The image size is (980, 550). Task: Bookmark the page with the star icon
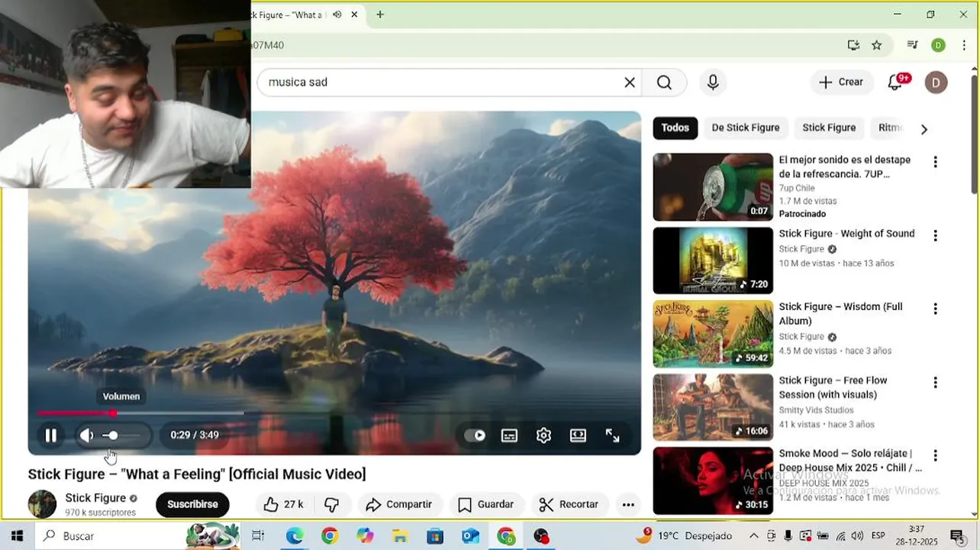(x=876, y=45)
